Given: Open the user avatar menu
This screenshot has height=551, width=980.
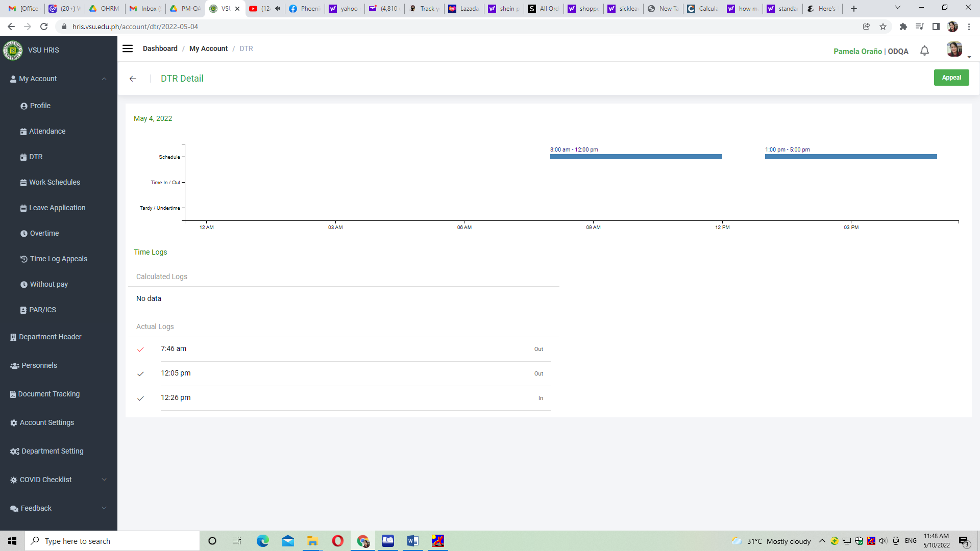Looking at the screenshot, I should [954, 49].
